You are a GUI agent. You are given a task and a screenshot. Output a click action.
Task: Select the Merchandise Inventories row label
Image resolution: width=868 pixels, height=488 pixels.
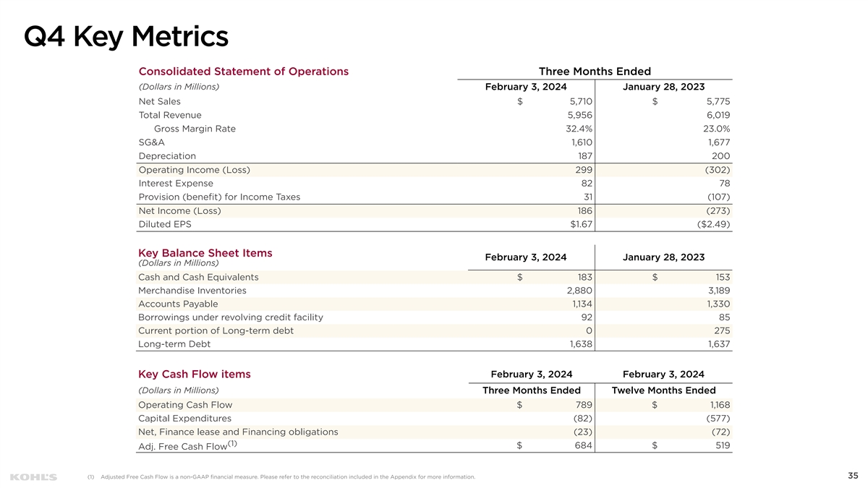click(192, 291)
